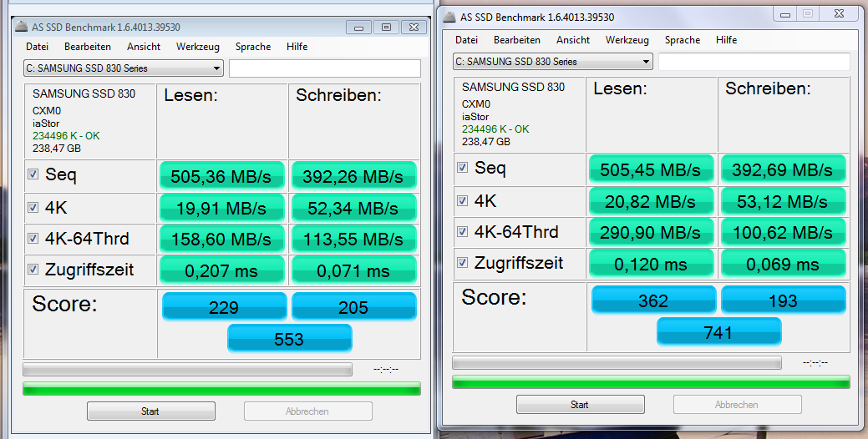This screenshot has width=868, height=439.
Task: Start the benchmark in right window
Action: (x=580, y=404)
